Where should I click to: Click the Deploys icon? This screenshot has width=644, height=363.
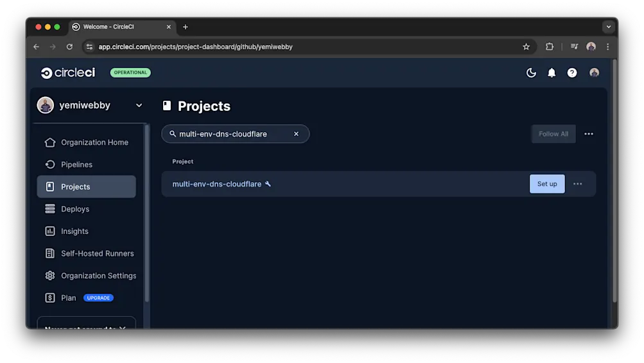(50, 209)
